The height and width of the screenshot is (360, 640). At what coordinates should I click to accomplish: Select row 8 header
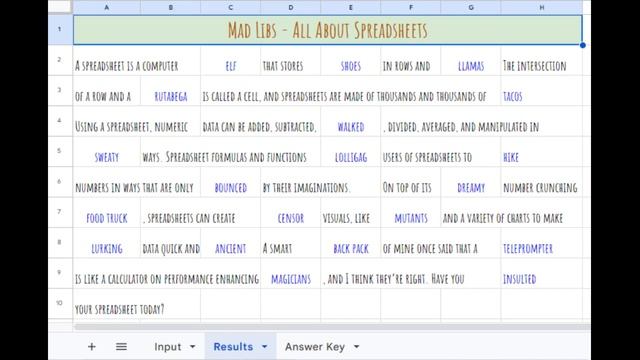point(60,242)
